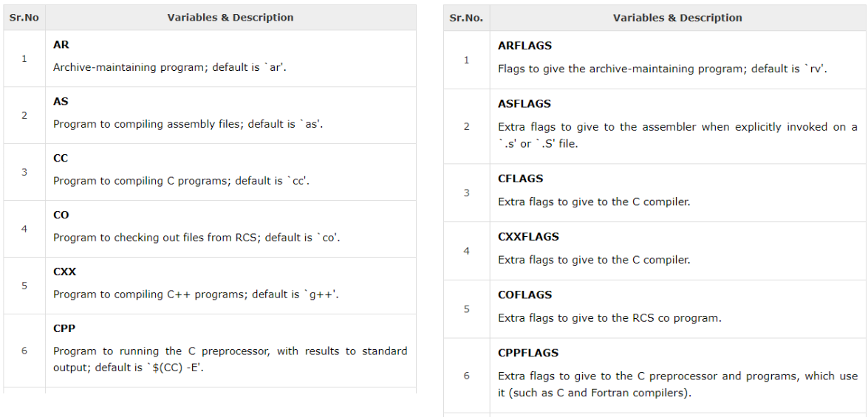868x417 pixels.
Task: Select the COFLAGS variable heading
Action: click(524, 294)
